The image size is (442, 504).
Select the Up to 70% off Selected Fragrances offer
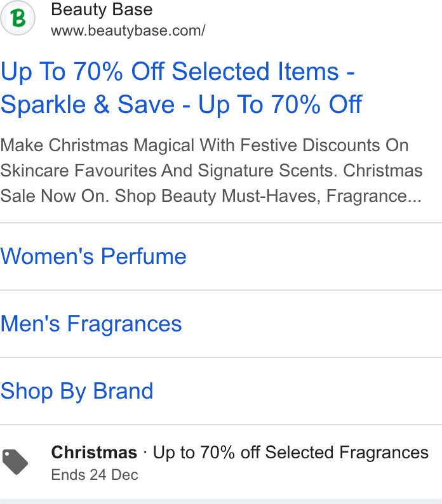(x=290, y=453)
